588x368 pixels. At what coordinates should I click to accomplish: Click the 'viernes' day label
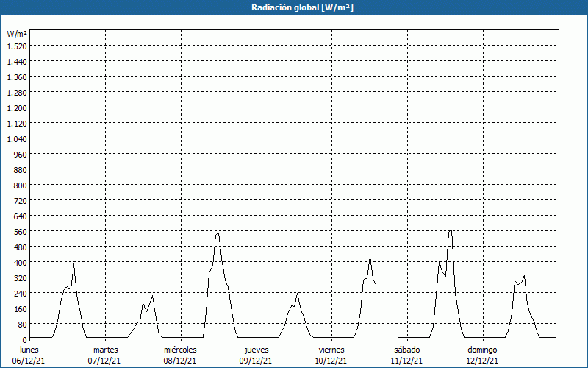coord(331,350)
